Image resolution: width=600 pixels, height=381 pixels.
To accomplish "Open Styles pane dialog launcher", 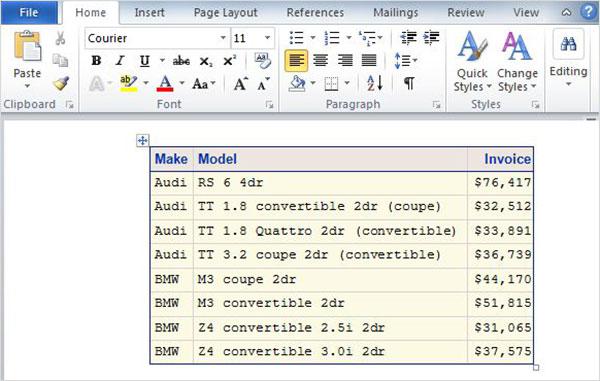I will point(535,104).
